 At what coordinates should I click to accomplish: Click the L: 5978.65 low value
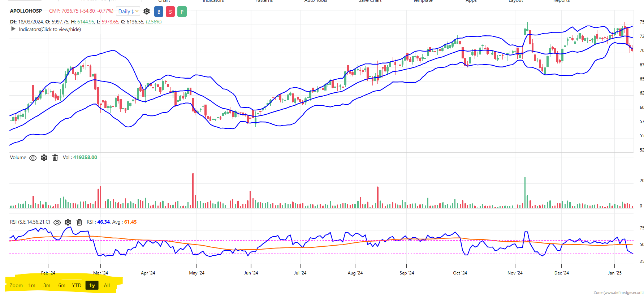click(x=108, y=22)
